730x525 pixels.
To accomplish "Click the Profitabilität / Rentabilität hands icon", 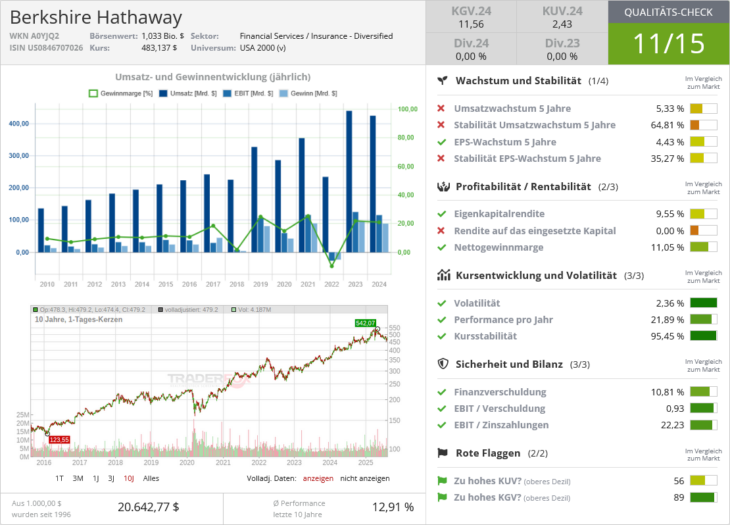I will pyautogui.click(x=443, y=187).
